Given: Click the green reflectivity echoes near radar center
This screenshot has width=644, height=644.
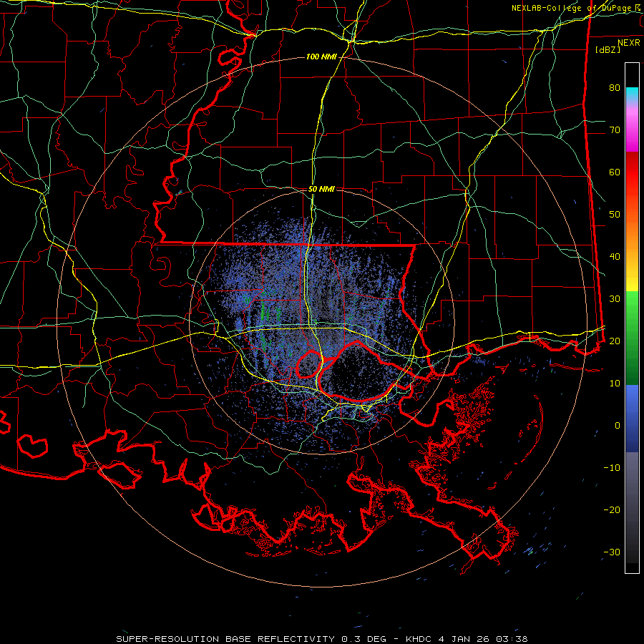Looking at the screenshot, I should tap(265, 313).
